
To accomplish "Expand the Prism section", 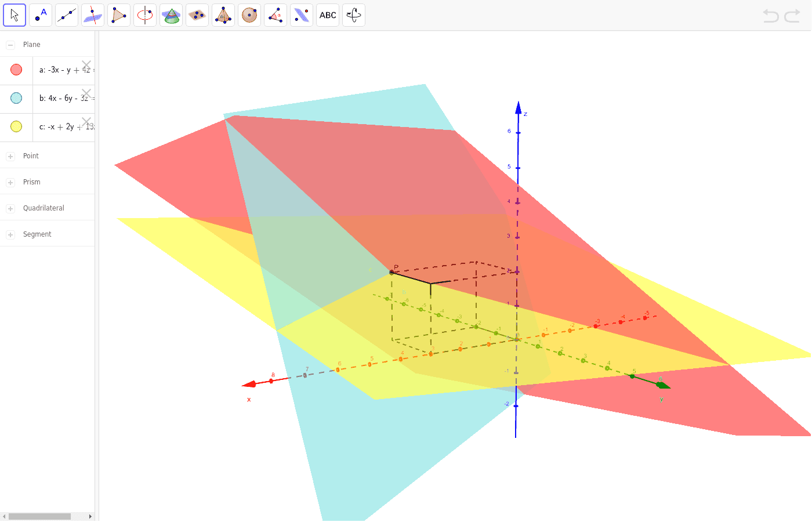I will coord(10,182).
